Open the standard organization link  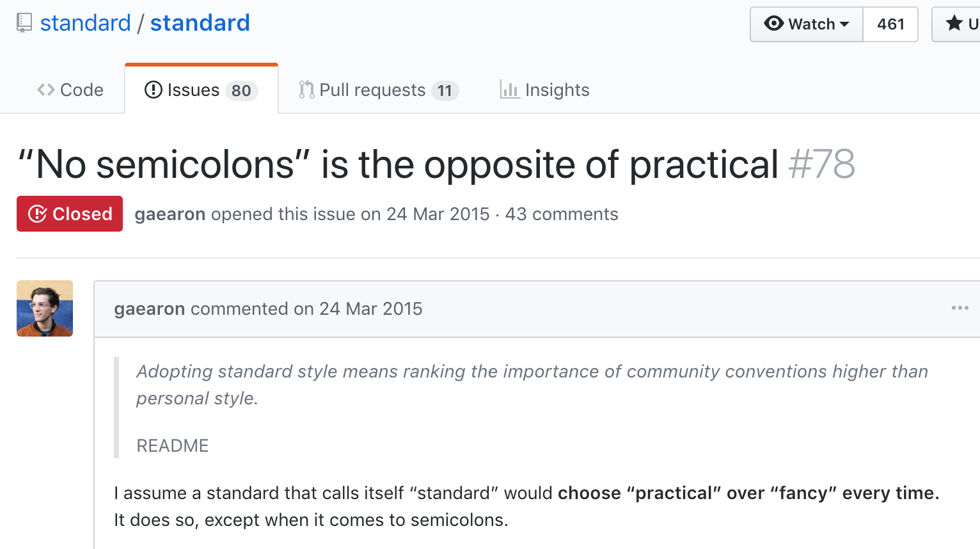pos(86,23)
